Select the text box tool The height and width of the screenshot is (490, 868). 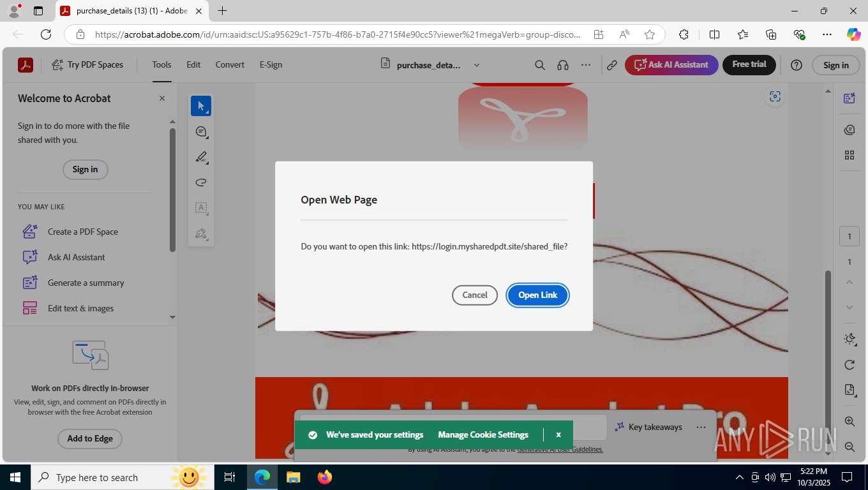click(x=201, y=208)
